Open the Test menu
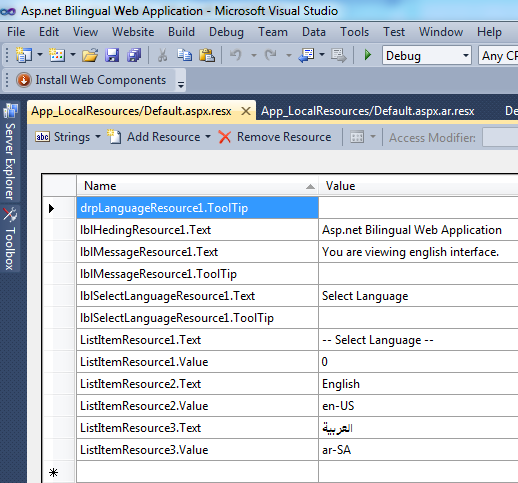Screen dimensions: 518x483 [x=394, y=32]
